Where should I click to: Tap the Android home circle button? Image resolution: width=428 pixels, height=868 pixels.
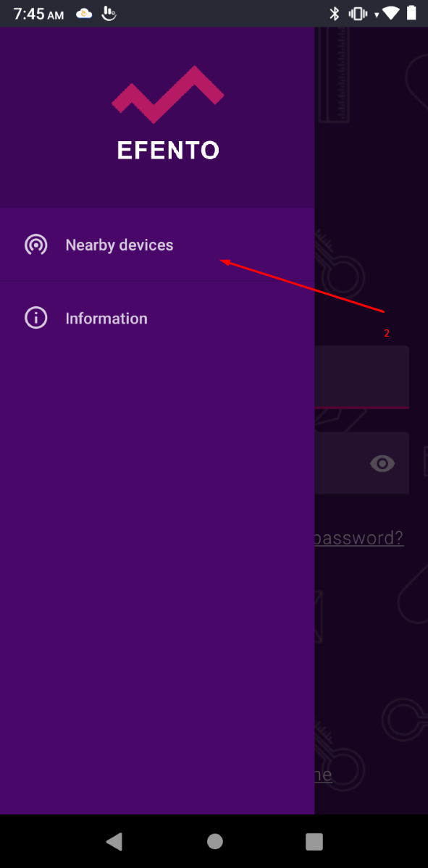pos(215,841)
